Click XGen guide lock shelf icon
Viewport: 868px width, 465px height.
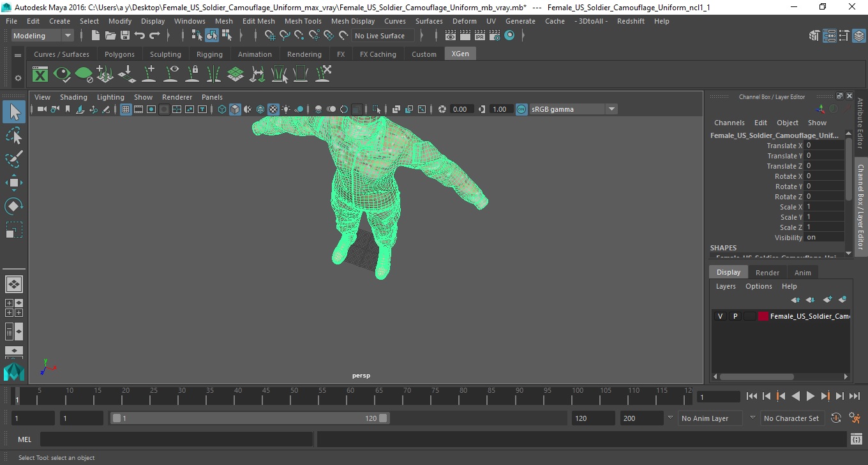(192, 75)
